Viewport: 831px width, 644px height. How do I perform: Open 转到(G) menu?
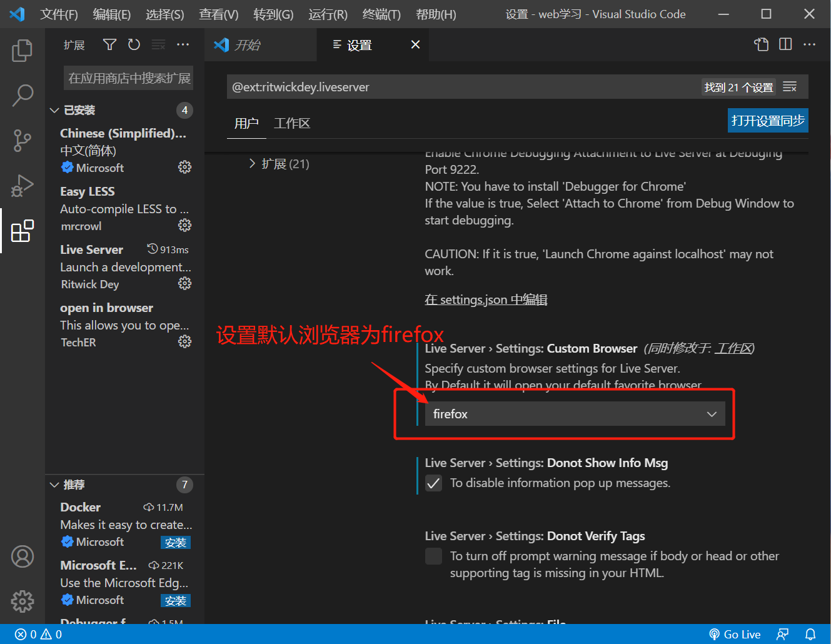click(x=273, y=14)
